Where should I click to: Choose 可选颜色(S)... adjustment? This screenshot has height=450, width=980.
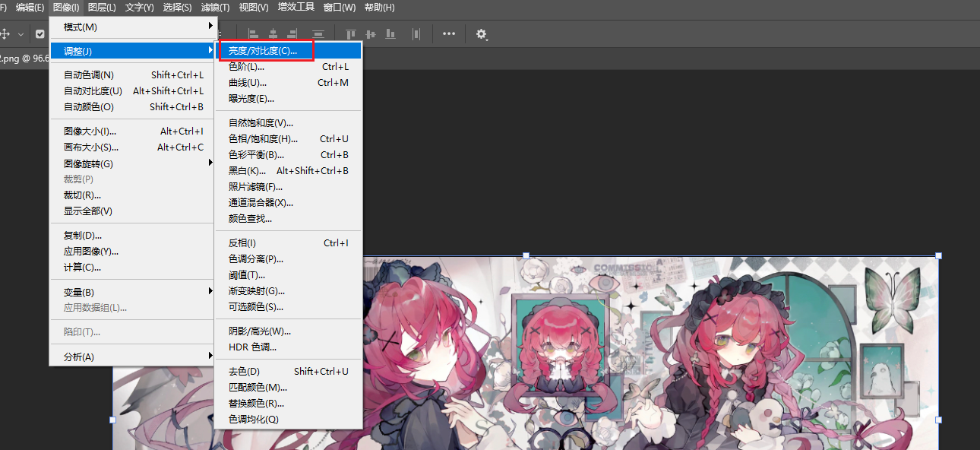pos(289,307)
